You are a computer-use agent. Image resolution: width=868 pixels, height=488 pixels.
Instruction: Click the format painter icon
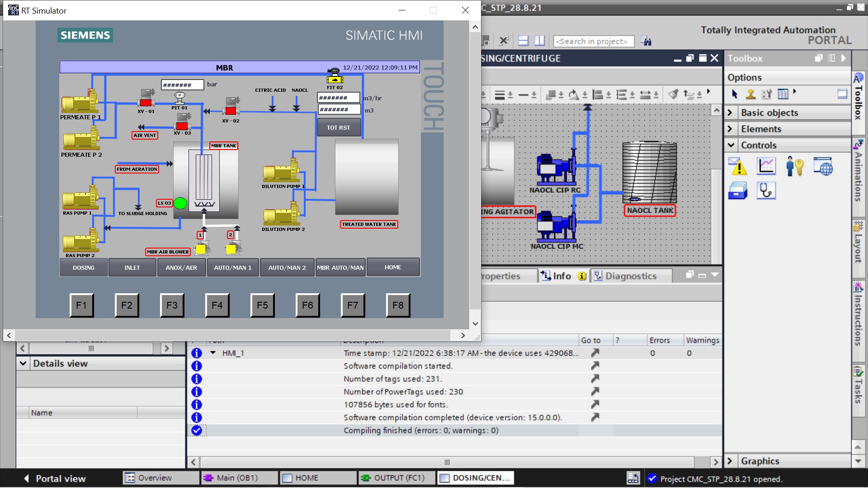click(673, 94)
